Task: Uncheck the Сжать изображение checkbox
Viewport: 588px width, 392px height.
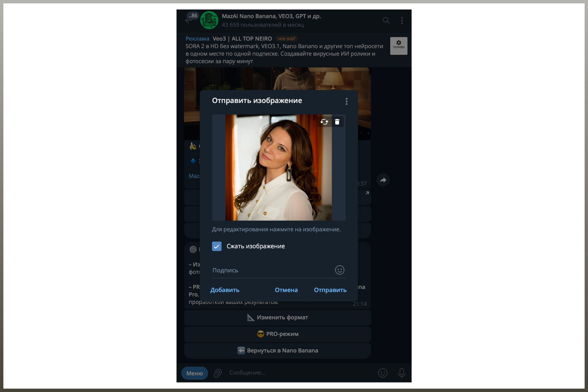Action: tap(217, 246)
